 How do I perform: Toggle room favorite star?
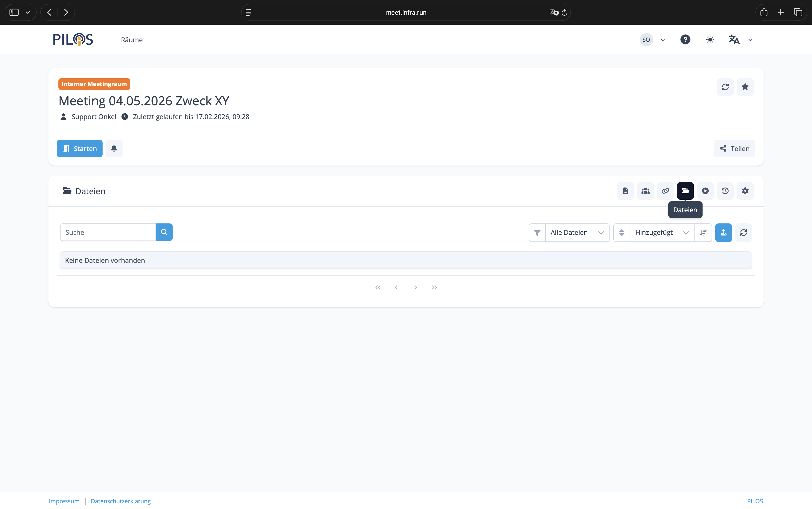tap(745, 87)
